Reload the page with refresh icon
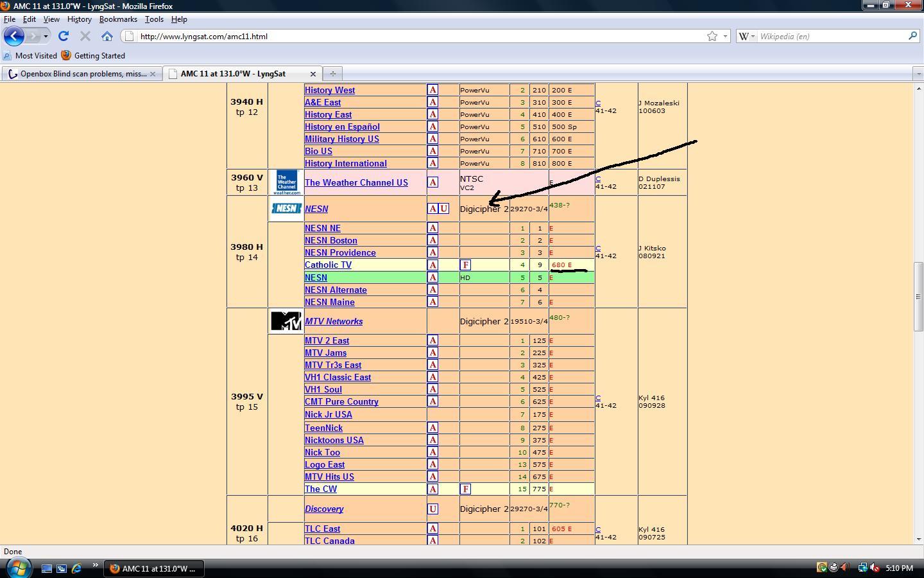This screenshot has height=578, width=924. 63,37
